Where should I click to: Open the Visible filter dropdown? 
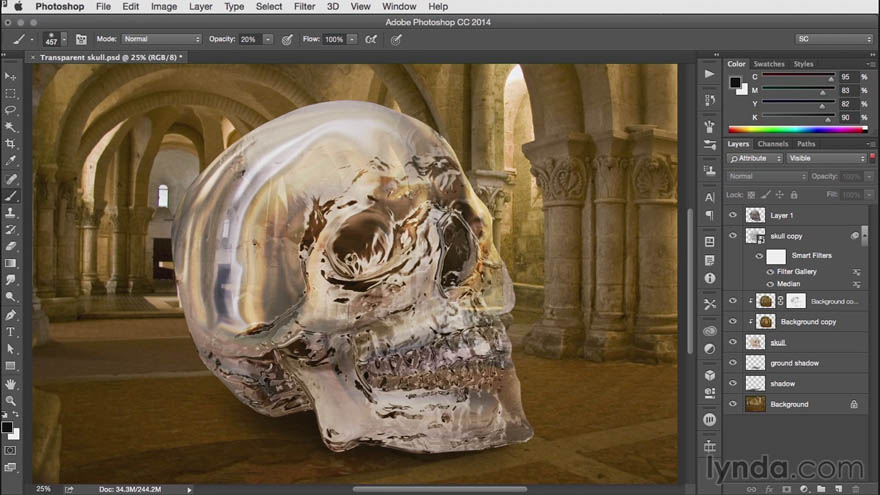(827, 159)
